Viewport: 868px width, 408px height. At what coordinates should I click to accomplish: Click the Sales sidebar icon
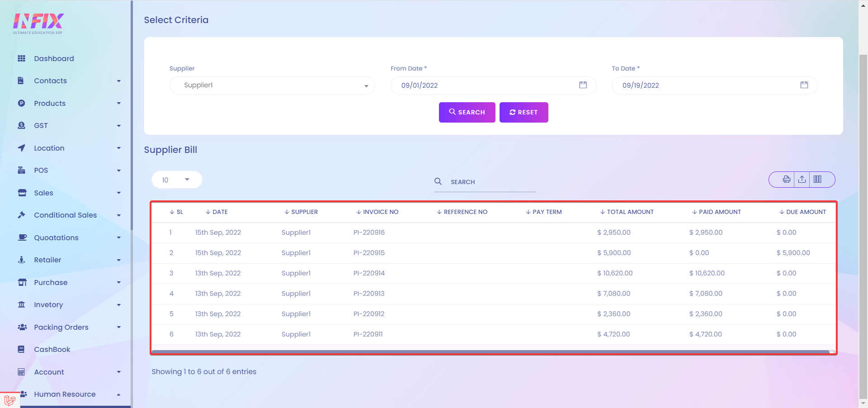22,193
